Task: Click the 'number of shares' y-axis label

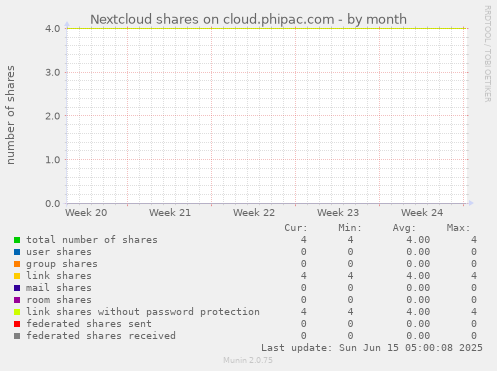Action: [11, 115]
